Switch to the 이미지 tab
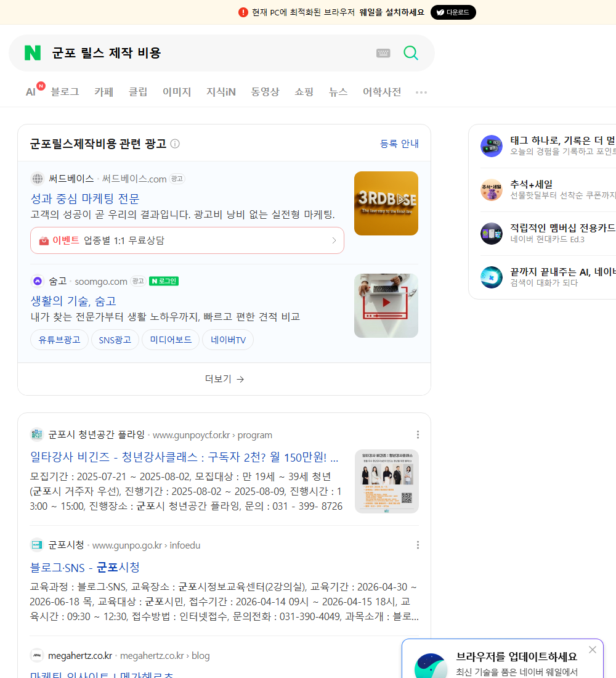Image resolution: width=616 pixels, height=678 pixels. tap(177, 92)
